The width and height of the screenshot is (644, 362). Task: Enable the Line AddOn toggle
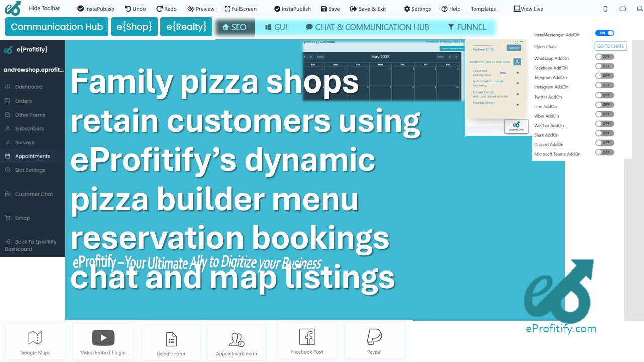[x=604, y=105]
